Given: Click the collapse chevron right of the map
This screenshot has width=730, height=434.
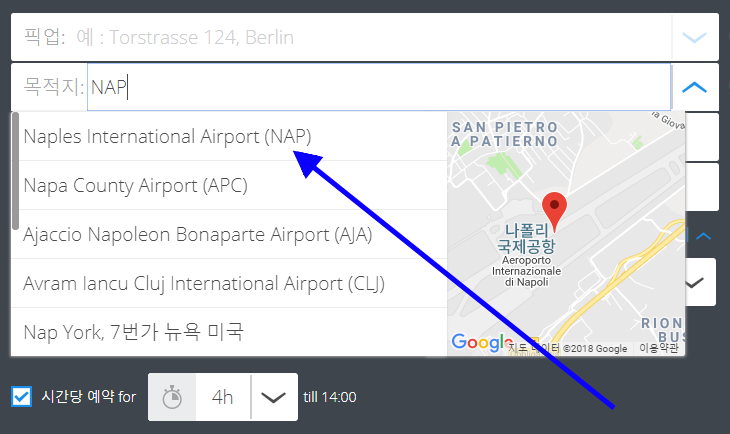Looking at the screenshot, I should 703,236.
